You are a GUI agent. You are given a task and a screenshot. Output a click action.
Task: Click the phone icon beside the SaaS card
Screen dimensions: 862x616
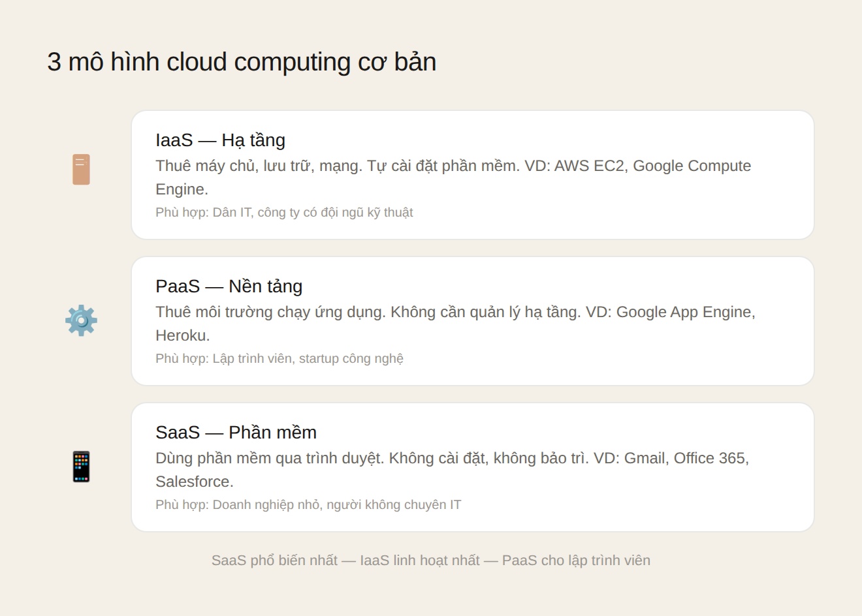click(x=81, y=467)
